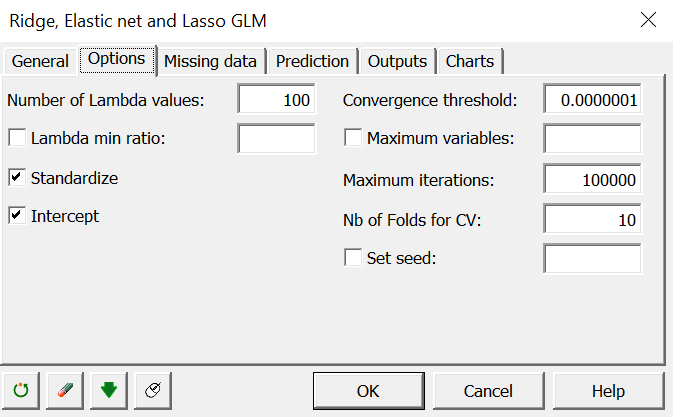This screenshot has width=673, height=417.
Task: Open the Missing data tab
Action: (210, 61)
